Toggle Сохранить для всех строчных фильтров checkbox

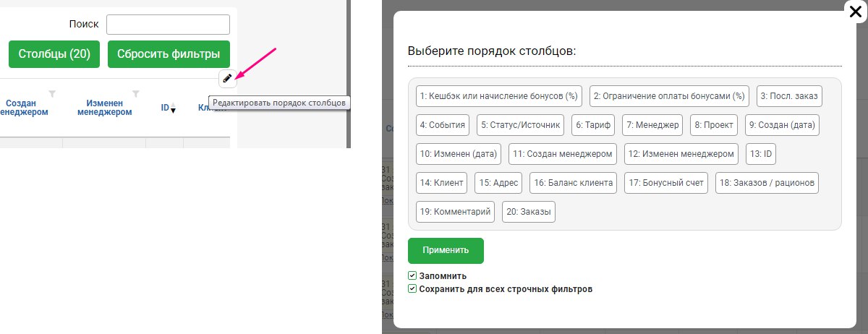click(412, 288)
